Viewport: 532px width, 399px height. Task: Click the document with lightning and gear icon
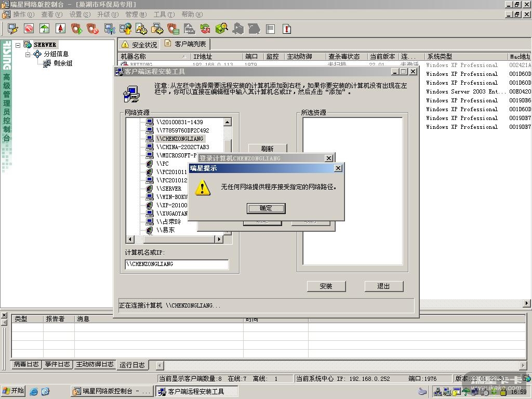[141, 29]
